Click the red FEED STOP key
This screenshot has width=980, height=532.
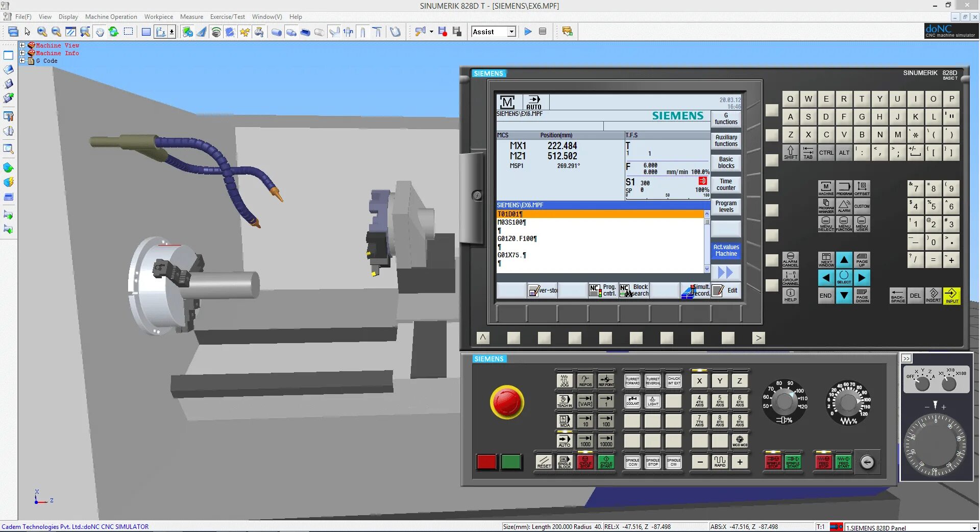[823, 462]
